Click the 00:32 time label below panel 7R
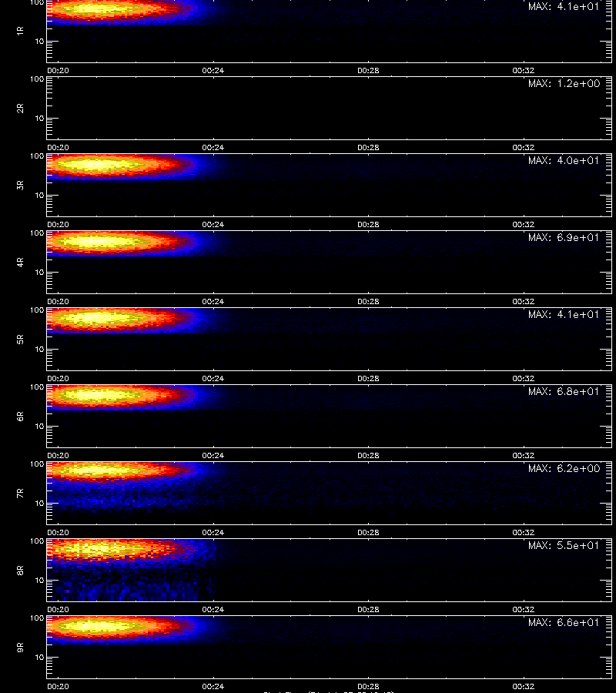 coord(523,532)
